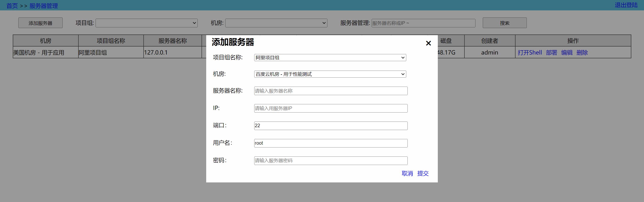Submit the form via 提交 link
Image resolution: width=644 pixels, height=202 pixels.
[423, 173]
